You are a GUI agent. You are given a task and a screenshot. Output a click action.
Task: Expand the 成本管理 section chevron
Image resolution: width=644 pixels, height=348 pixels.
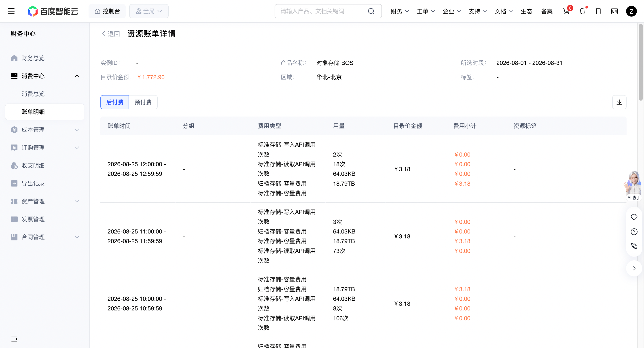coord(77,129)
